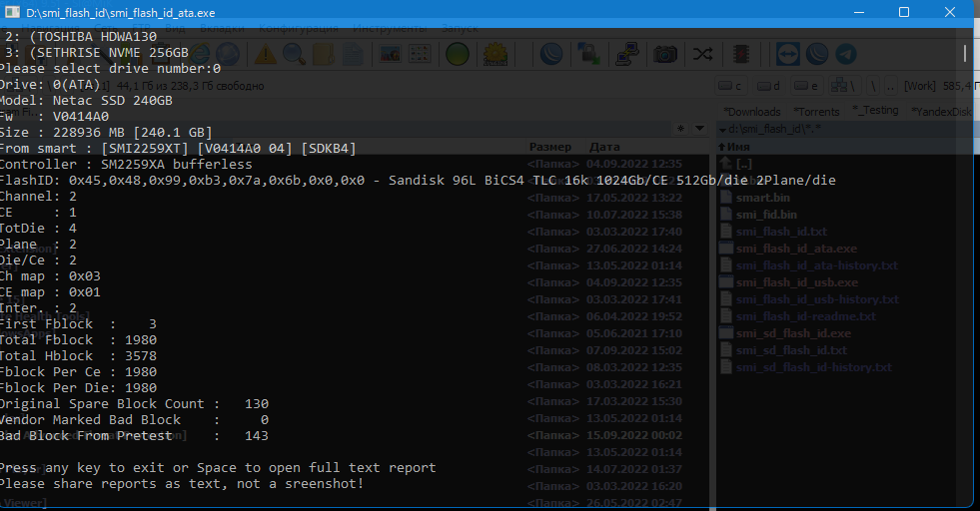Click the yellow archive folder toolbar icon
The height and width of the screenshot is (511, 980).
[323, 54]
